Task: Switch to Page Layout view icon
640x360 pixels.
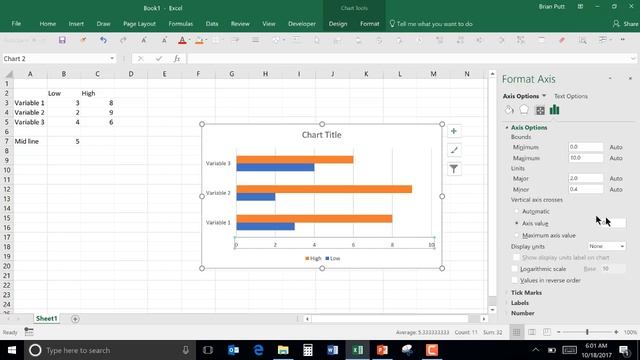Action: 532,332
